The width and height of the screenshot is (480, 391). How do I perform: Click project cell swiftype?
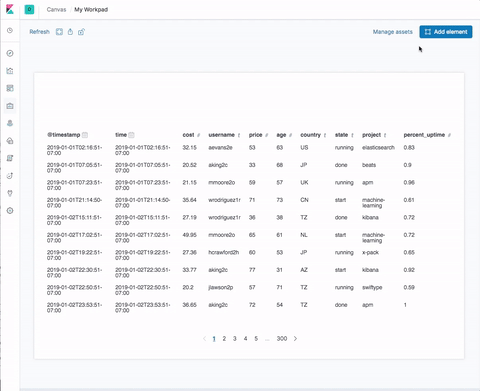pyautogui.click(x=372, y=287)
